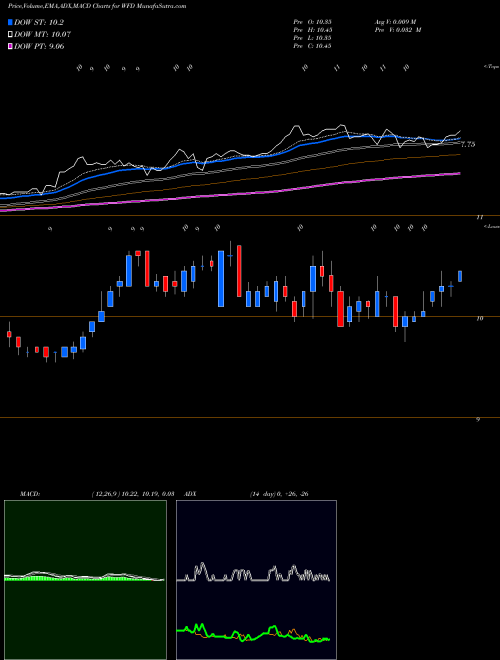Select the 'DOW ST: 10.2' legend text

[39, 22]
